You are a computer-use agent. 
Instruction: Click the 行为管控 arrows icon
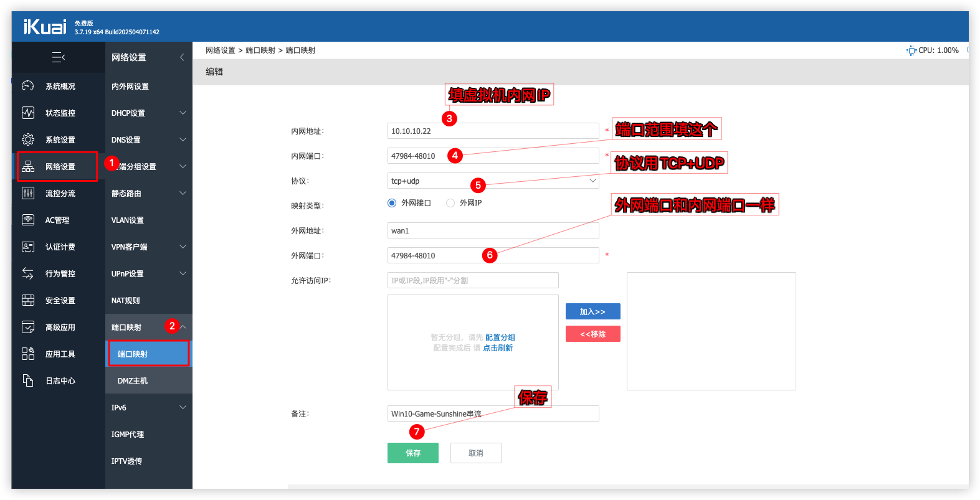pos(28,273)
